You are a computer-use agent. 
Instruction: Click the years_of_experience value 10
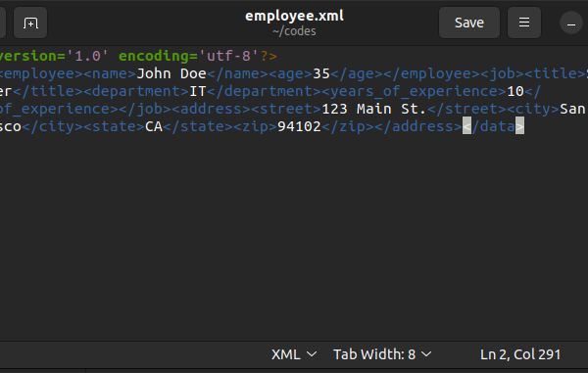click(x=515, y=91)
